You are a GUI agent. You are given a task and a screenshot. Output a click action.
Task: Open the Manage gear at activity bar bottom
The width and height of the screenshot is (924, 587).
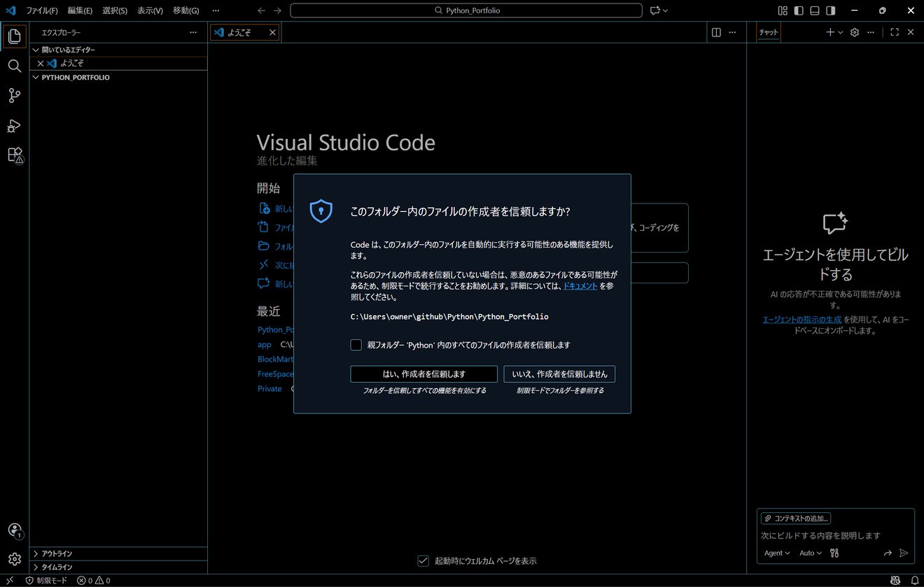click(14, 559)
